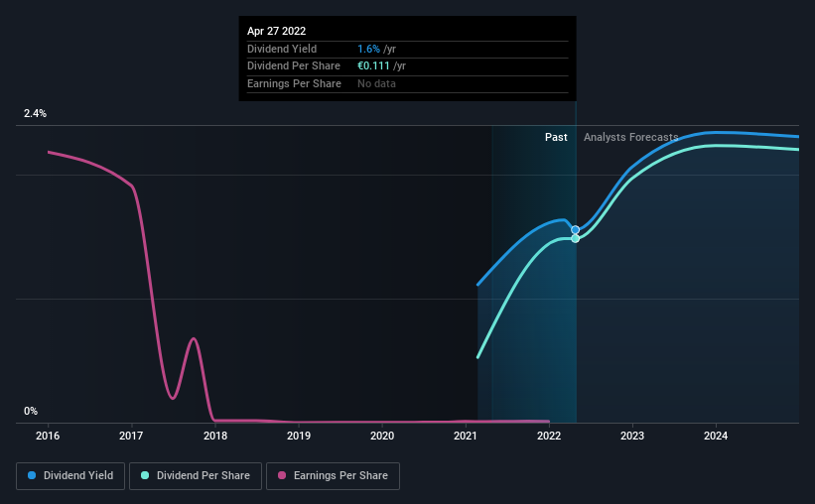Click the 2021 x-axis label

coord(466,436)
